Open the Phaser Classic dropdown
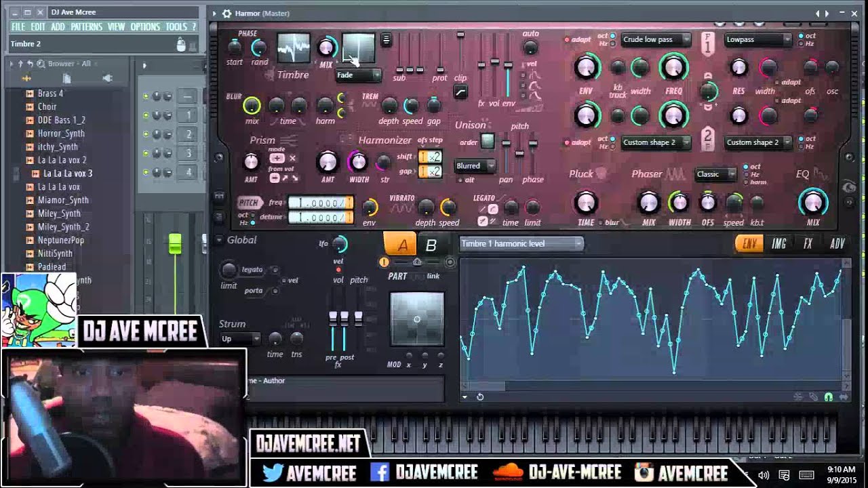This screenshot has width=868, height=488. (x=716, y=174)
